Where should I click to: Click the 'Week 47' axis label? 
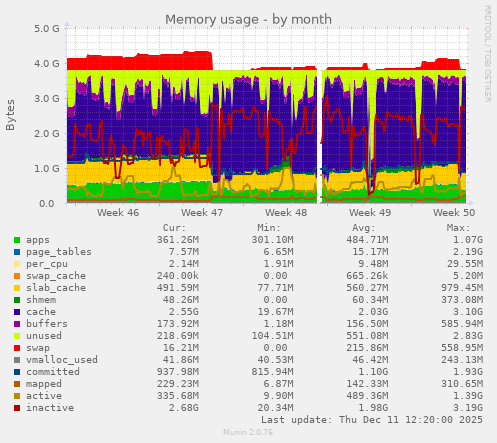point(202,213)
